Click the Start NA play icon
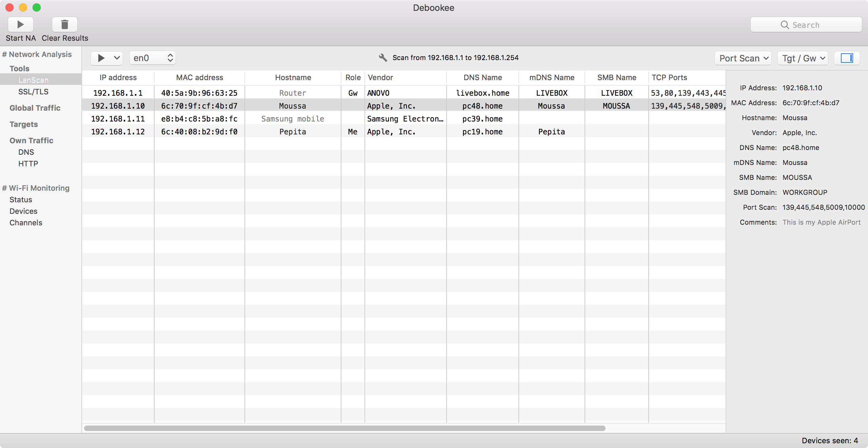 coord(21,23)
